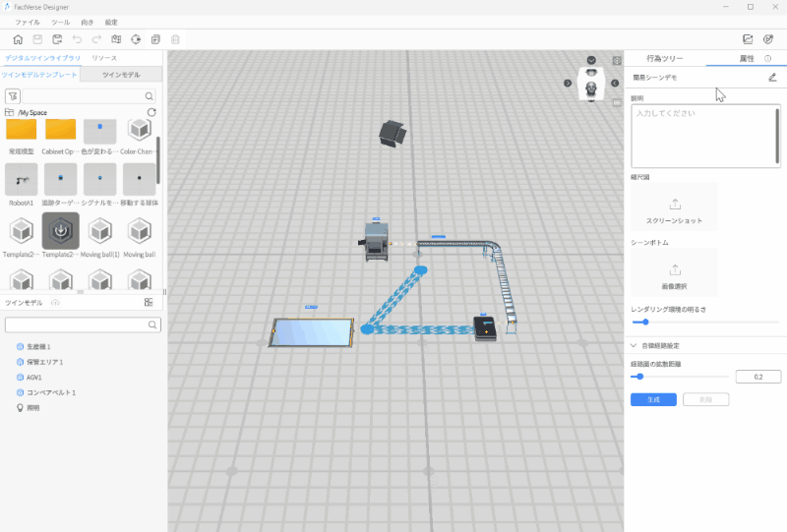This screenshot has width=787, height=532.
Task: Click the スクリーンショット upload button
Action: (x=675, y=207)
